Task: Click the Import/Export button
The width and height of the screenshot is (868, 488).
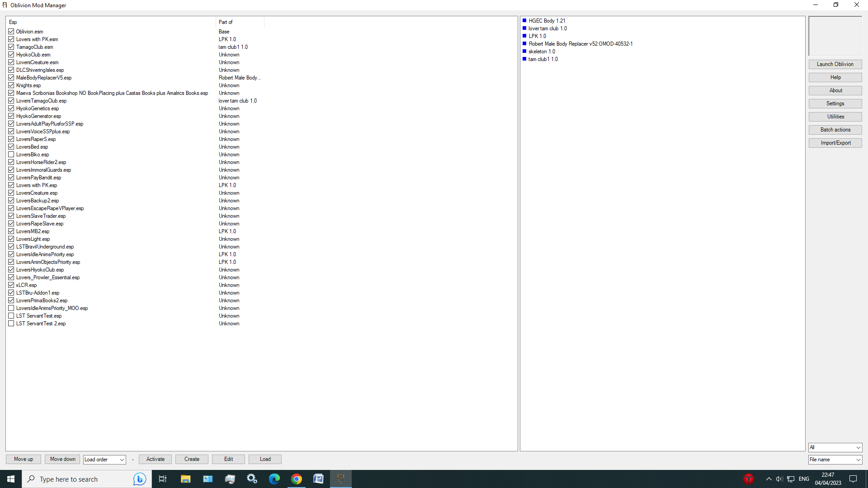Action: [835, 143]
